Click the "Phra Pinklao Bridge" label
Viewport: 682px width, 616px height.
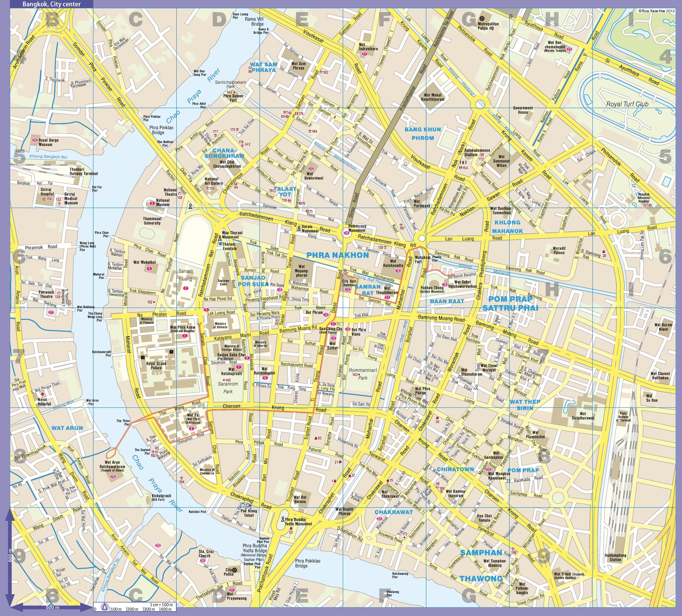161,130
